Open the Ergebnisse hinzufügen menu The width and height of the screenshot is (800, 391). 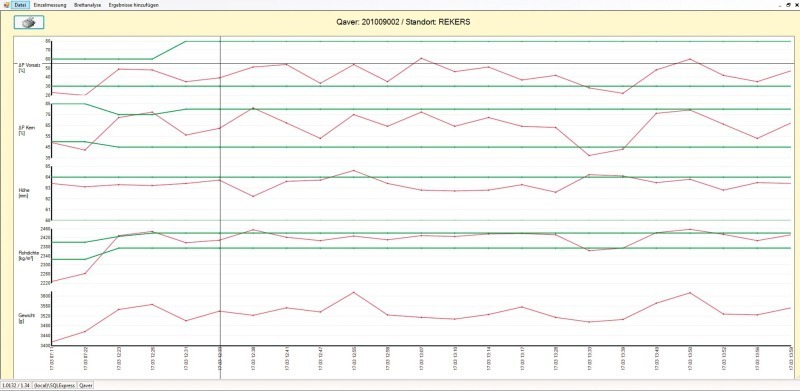click(x=133, y=5)
